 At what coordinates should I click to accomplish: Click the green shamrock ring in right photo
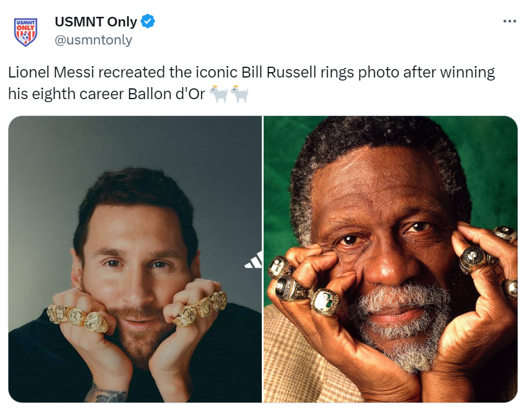tap(325, 301)
